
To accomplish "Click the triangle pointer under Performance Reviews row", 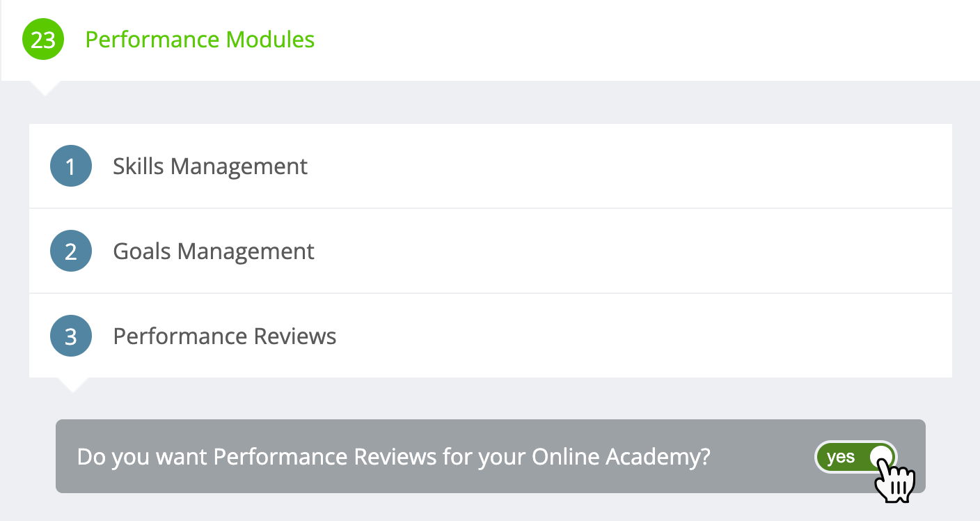I will 72,384.
